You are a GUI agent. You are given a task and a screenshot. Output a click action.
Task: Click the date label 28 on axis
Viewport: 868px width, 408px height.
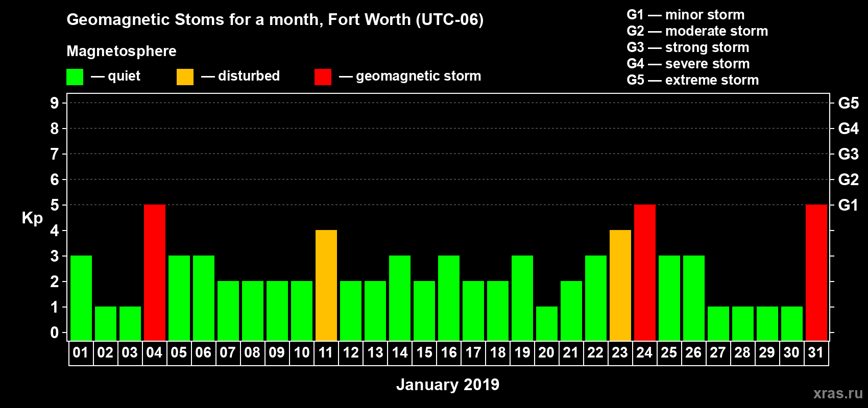click(x=742, y=352)
